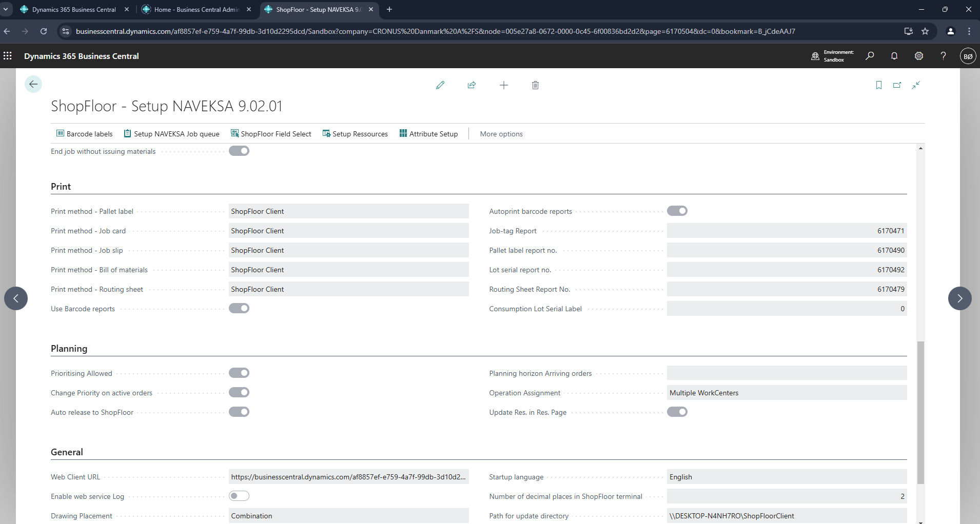Screen dimensions: 980x524
Task: Open Operation Assignment Multiple WorkCenters field
Action: pyautogui.click(x=787, y=393)
